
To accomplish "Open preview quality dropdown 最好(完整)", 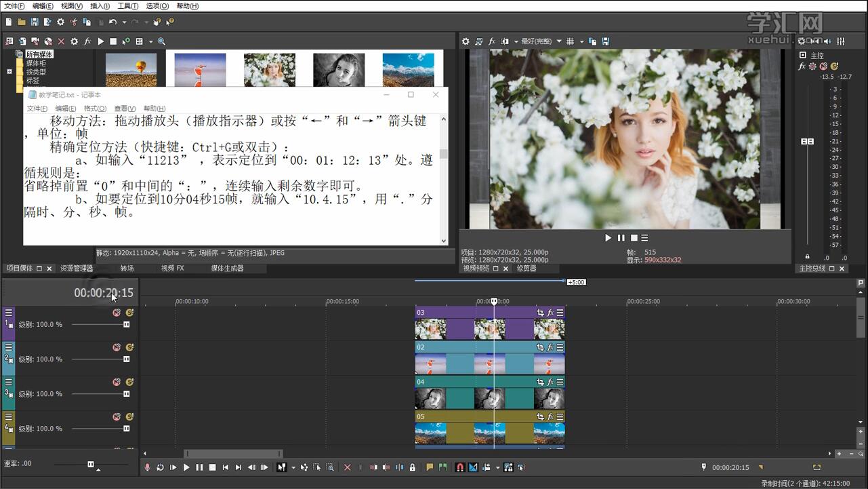I will (540, 41).
